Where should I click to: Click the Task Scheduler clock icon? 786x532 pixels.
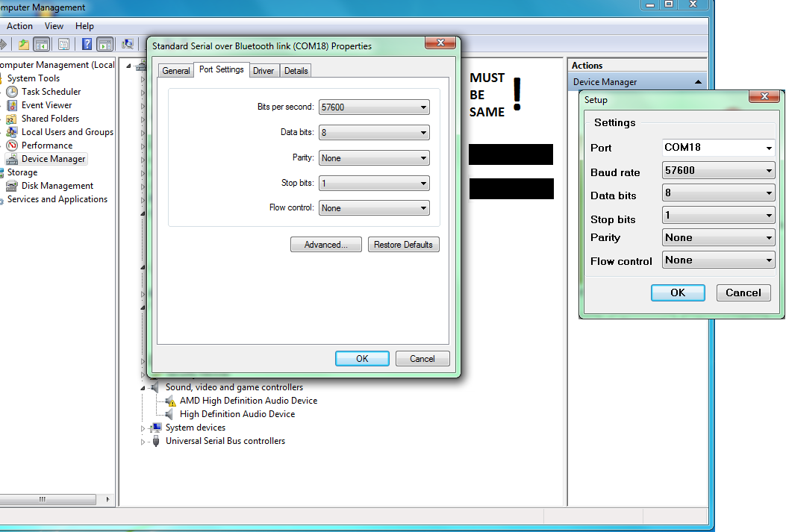pyautogui.click(x=12, y=92)
